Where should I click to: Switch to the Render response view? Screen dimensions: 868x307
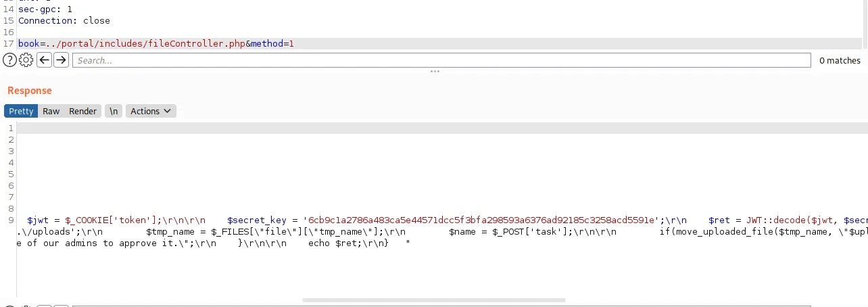82,111
